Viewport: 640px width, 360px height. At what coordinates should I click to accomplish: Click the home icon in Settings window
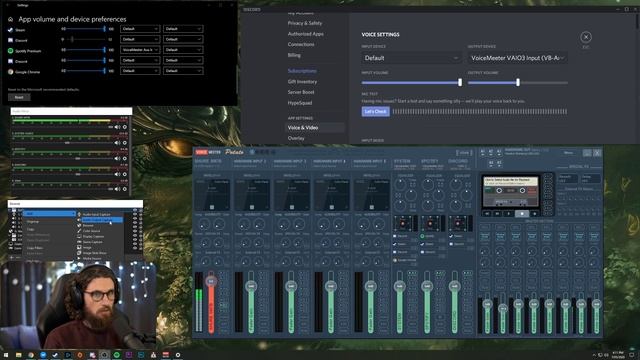pyautogui.click(x=10, y=19)
